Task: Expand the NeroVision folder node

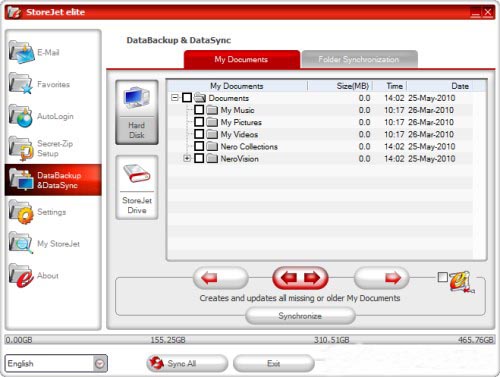Action: click(187, 158)
